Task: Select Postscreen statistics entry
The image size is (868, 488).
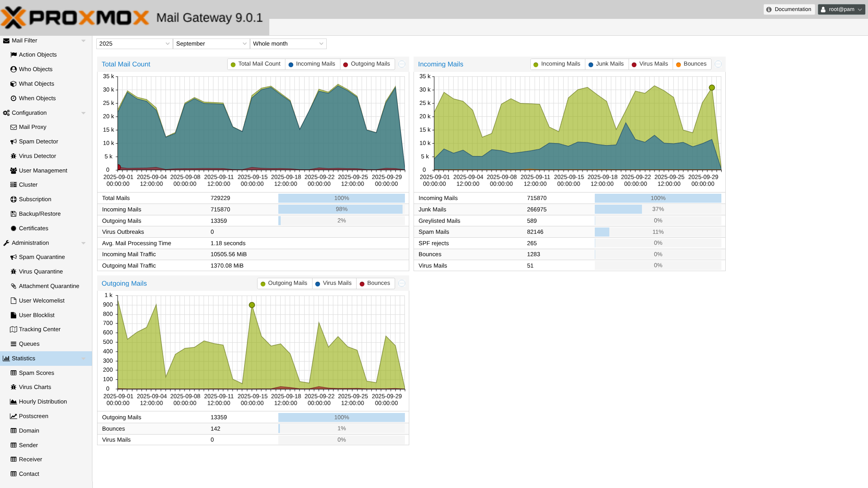Action: (33, 416)
